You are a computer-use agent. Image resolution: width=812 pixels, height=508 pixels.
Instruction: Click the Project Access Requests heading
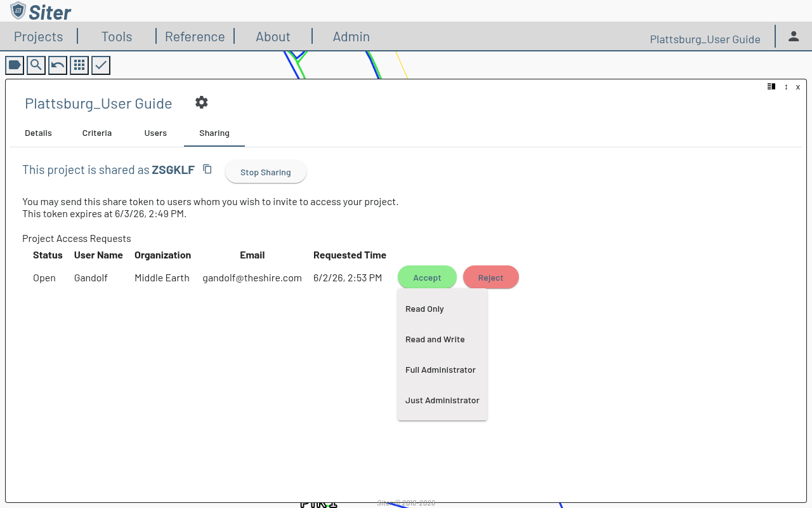[x=77, y=238]
